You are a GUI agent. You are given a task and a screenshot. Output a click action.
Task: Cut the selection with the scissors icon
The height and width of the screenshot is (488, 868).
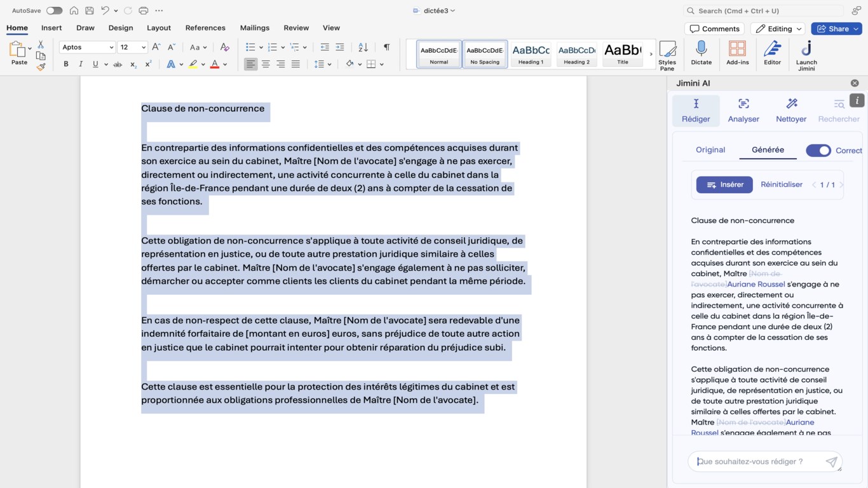pyautogui.click(x=41, y=44)
